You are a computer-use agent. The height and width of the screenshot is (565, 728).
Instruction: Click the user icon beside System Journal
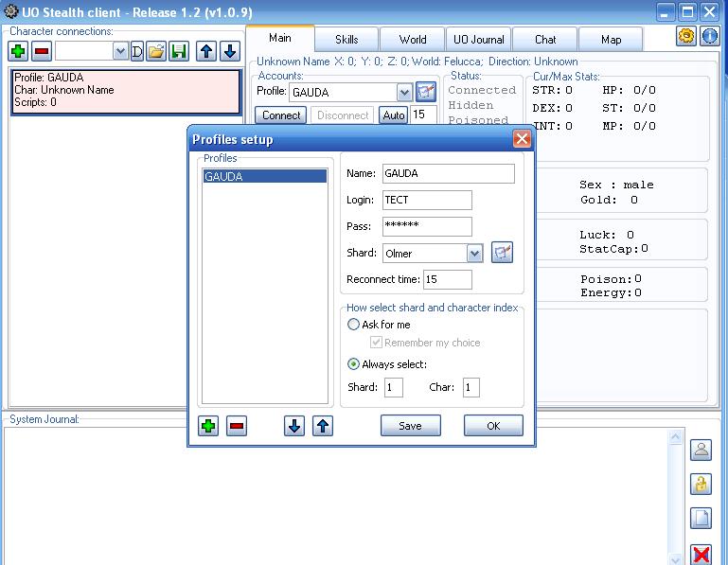(701, 450)
